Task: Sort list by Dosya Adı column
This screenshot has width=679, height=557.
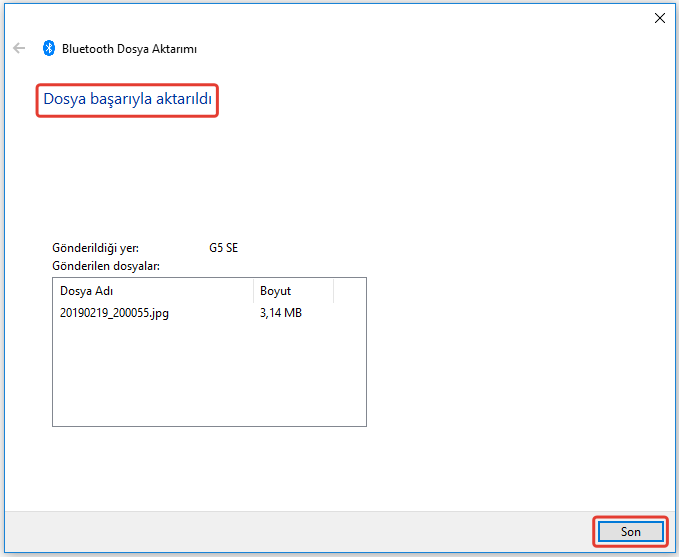Action: pos(150,291)
